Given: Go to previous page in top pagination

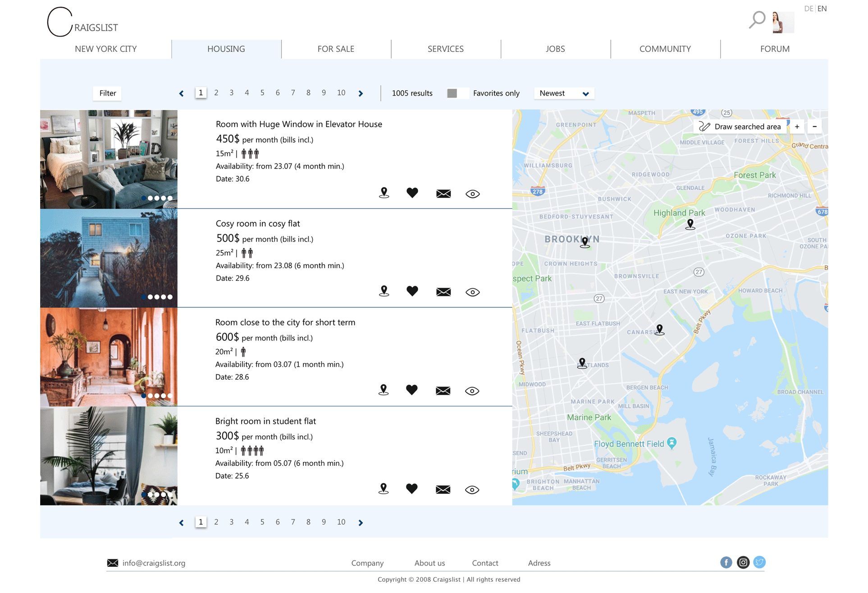Looking at the screenshot, I should tap(181, 94).
